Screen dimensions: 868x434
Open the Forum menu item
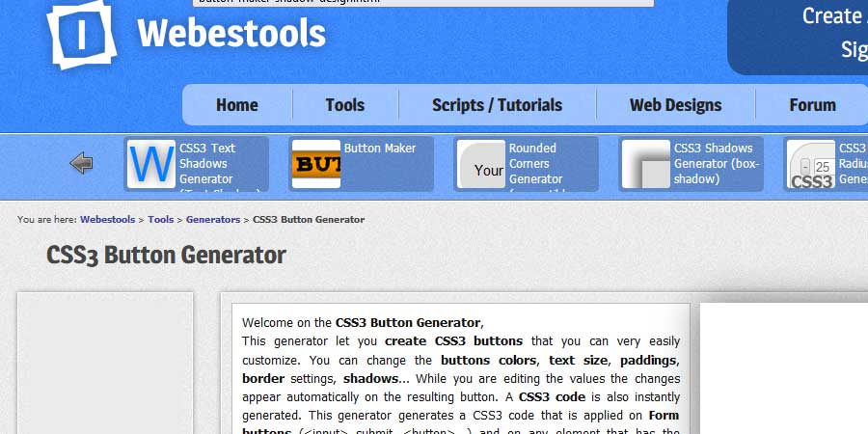[812, 104]
